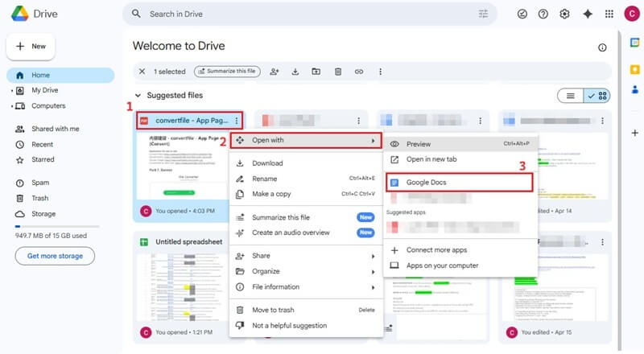Choose Make a copy
The height and width of the screenshot is (354, 644).
[x=306, y=194]
